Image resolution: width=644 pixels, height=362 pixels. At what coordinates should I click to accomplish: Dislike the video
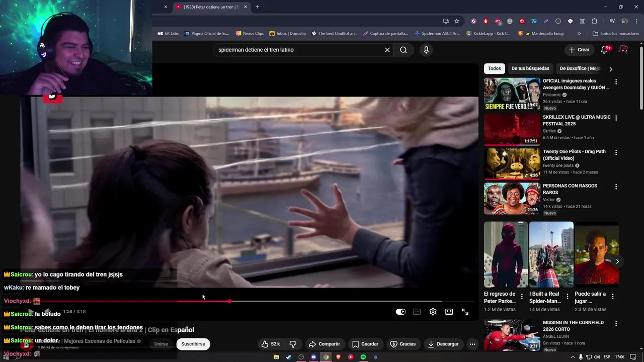tap(293, 344)
